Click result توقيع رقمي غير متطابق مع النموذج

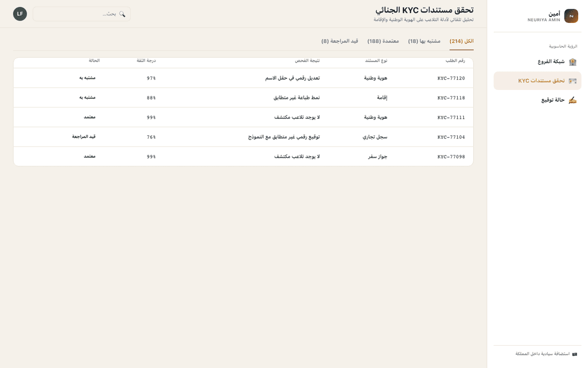pyautogui.click(x=284, y=137)
